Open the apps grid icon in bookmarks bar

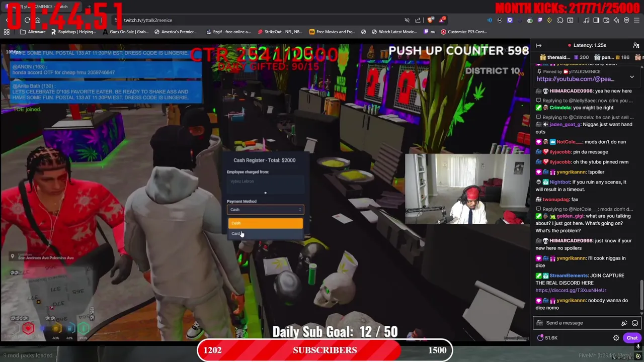pyautogui.click(x=7, y=32)
